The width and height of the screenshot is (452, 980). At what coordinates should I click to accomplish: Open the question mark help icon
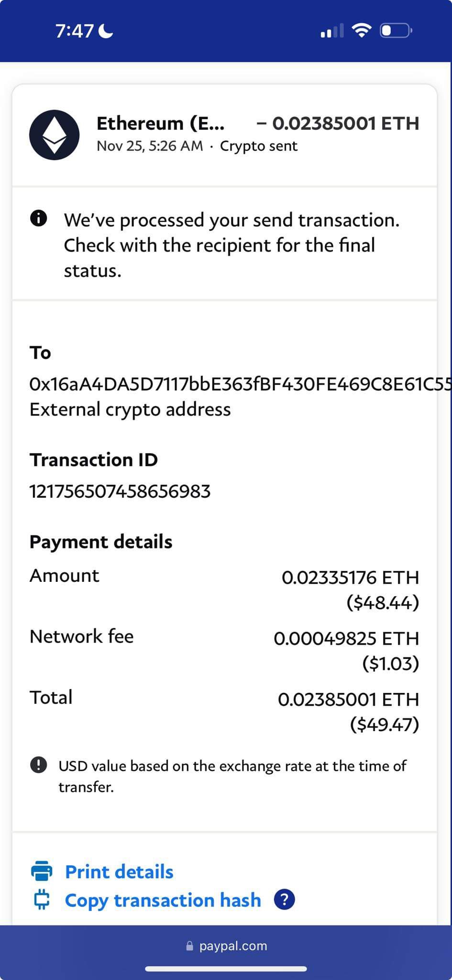(x=284, y=900)
